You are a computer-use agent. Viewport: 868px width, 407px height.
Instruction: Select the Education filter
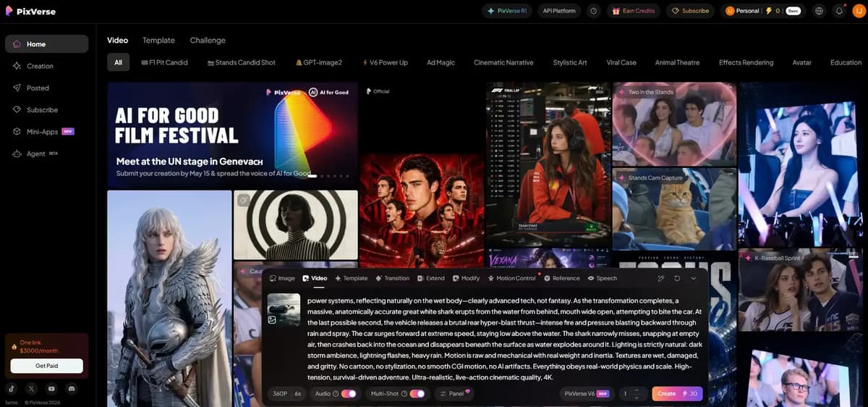(x=846, y=62)
